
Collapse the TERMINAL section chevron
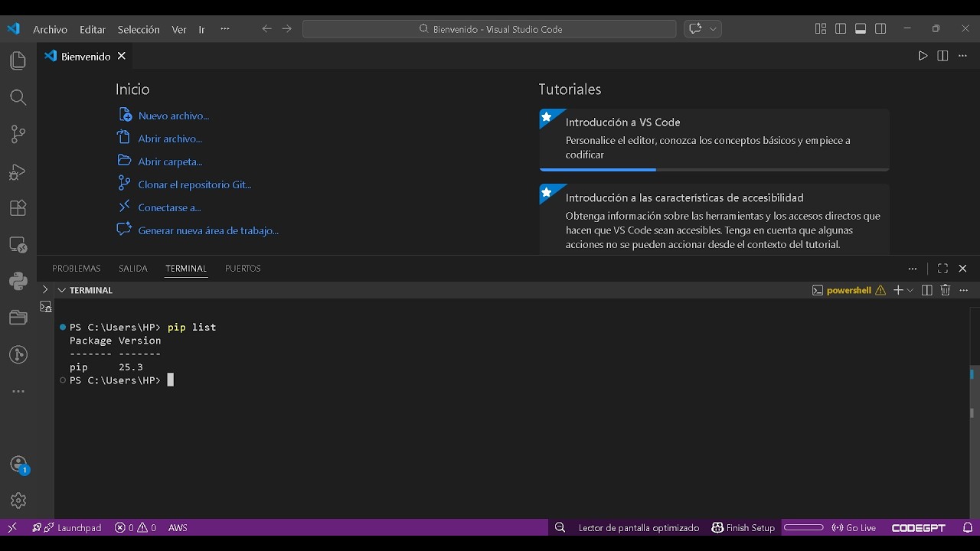(61, 290)
